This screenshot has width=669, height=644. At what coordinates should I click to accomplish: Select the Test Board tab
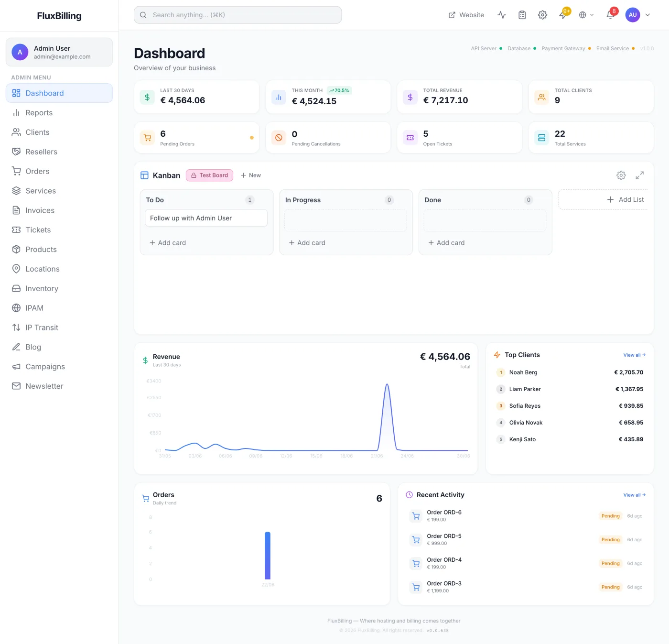click(209, 175)
